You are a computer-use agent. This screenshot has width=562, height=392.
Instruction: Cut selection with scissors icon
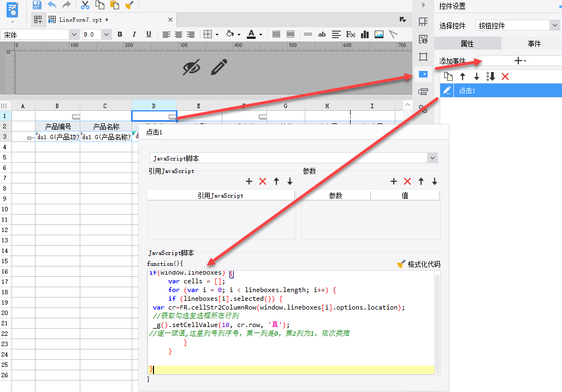click(85, 5)
